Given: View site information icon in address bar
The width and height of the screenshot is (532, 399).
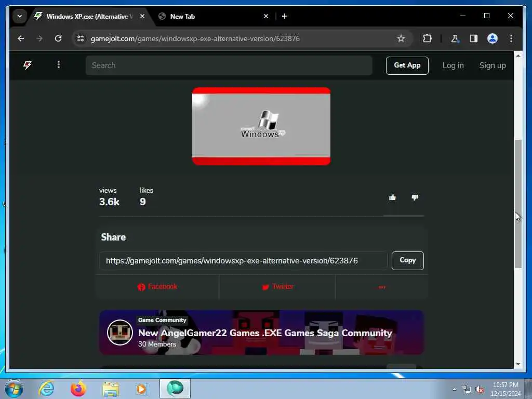Looking at the screenshot, I should click(x=81, y=38).
